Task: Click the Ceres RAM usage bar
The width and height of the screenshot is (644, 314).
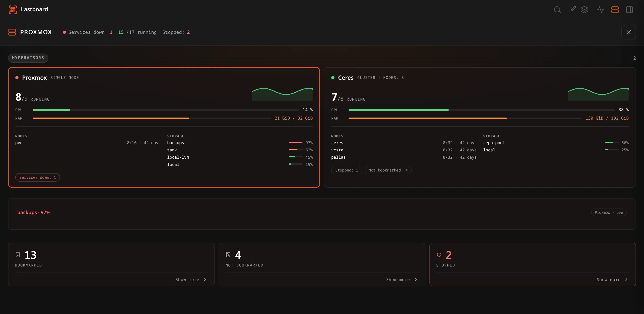Action: coord(465,118)
